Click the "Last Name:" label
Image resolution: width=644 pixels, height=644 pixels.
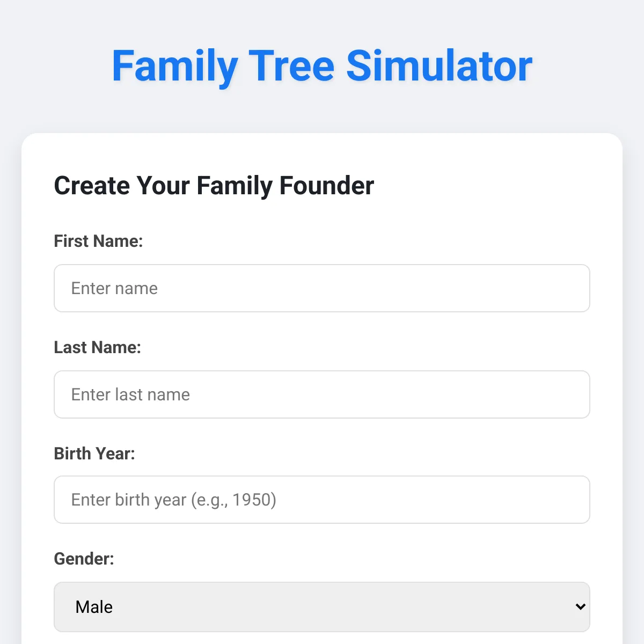click(97, 347)
